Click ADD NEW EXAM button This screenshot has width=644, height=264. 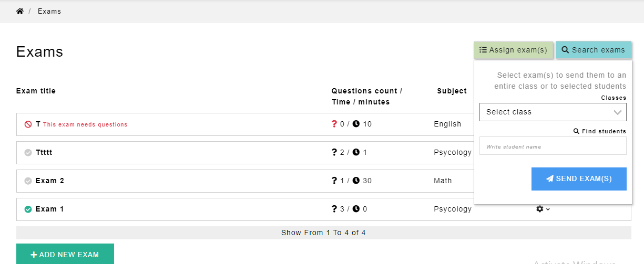[65, 255]
